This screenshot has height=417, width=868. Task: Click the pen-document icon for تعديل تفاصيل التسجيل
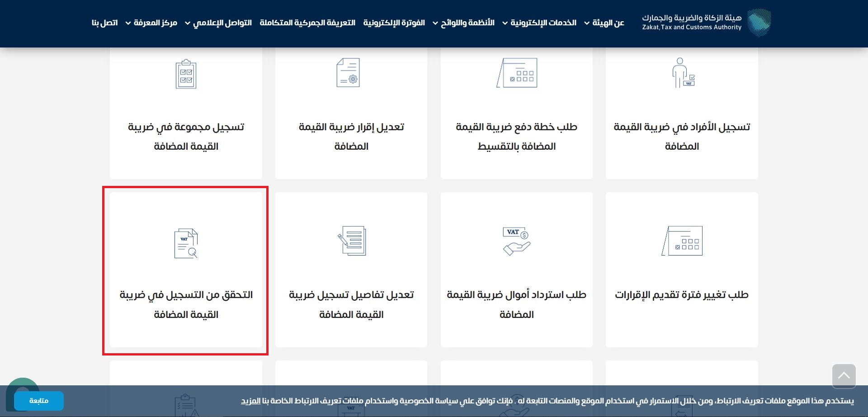point(351,241)
